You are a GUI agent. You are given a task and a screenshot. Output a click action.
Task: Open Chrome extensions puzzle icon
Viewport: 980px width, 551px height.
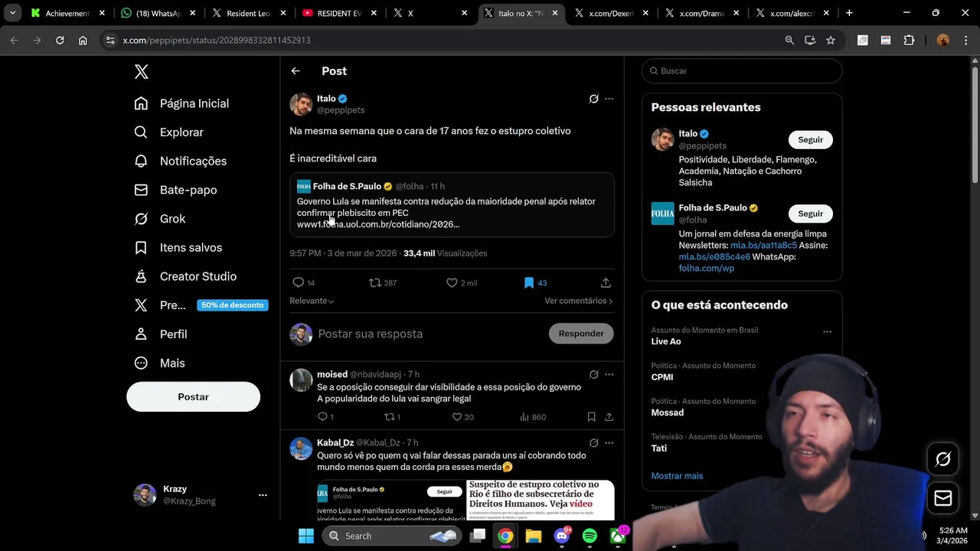coord(910,41)
